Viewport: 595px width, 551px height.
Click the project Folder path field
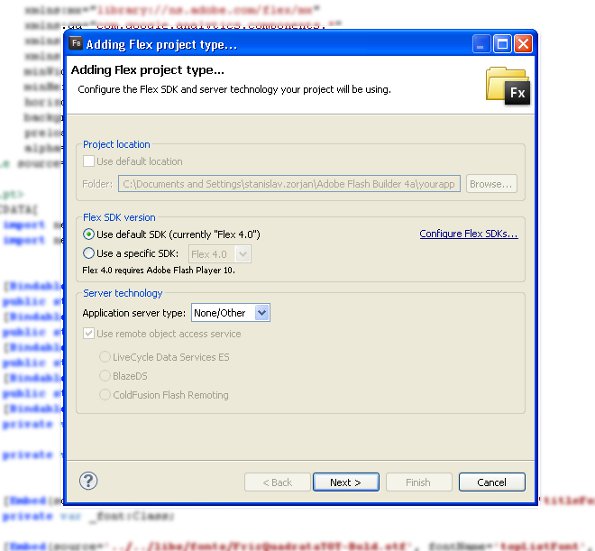pos(289,184)
